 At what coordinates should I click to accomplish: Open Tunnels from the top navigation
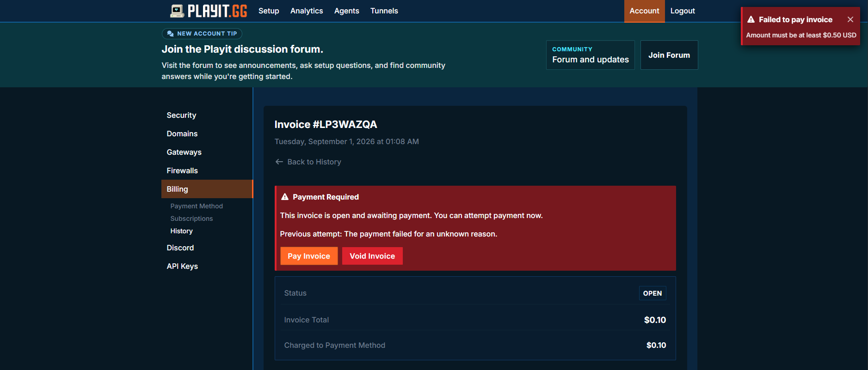coord(384,11)
